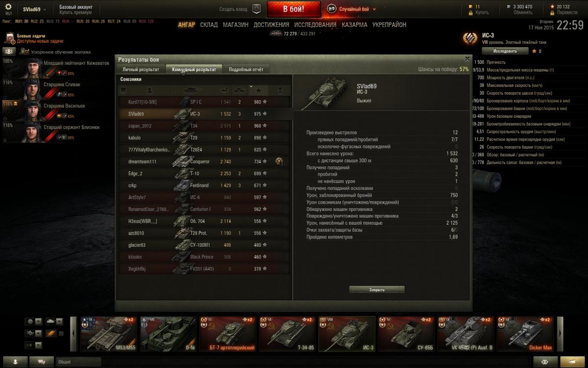
Task: Tick the small checkbox beside the elite filter
Action: click(x=61, y=334)
